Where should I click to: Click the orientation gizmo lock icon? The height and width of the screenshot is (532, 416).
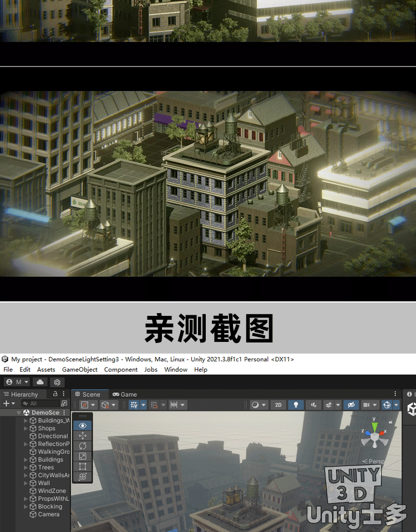(x=390, y=422)
